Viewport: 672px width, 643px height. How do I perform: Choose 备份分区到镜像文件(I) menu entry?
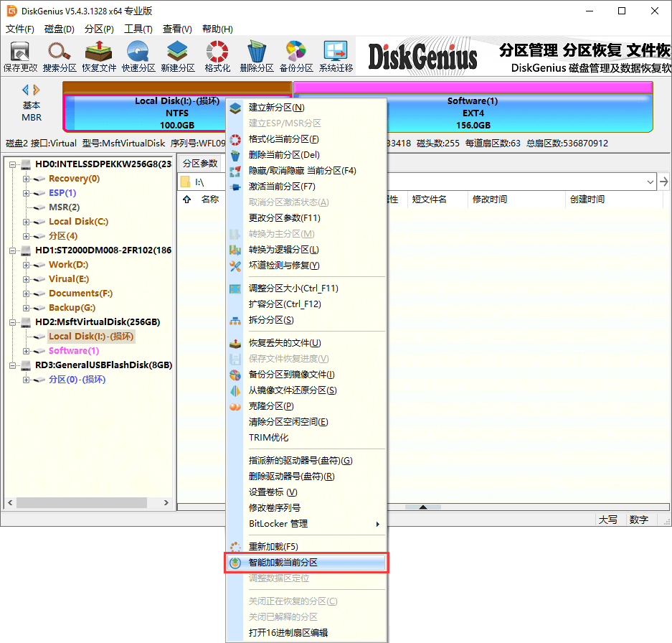click(307, 375)
